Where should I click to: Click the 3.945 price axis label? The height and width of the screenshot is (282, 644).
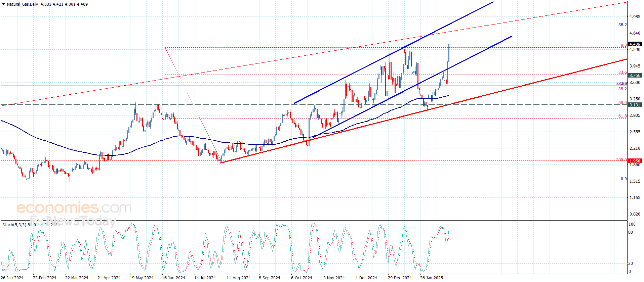[x=635, y=66]
